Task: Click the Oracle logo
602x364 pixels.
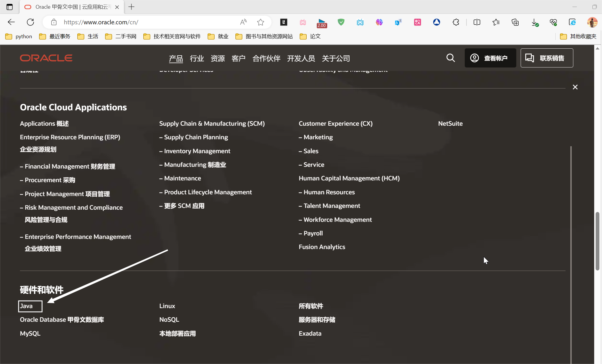Action: click(x=46, y=58)
